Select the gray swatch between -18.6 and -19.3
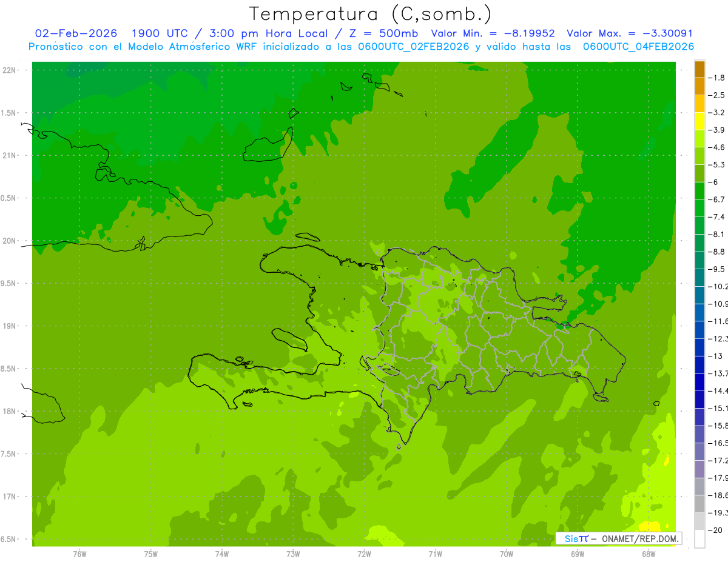The height and width of the screenshot is (562, 728). click(x=699, y=504)
